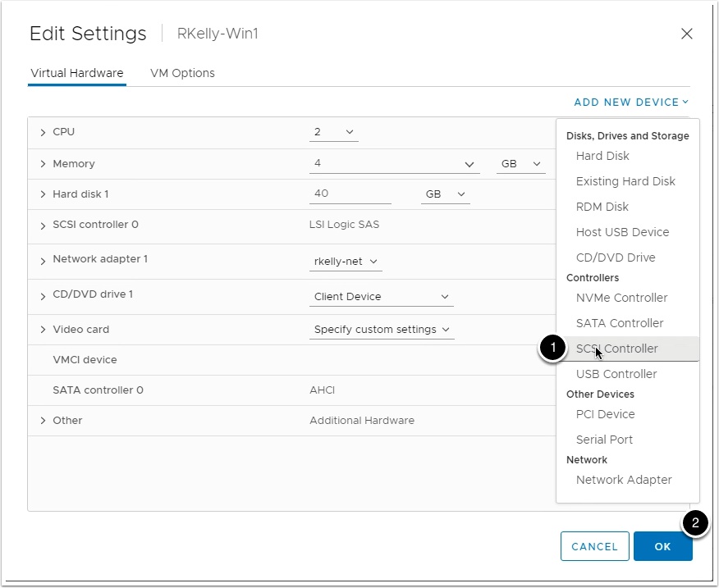
Task: Choose Existing Hard Disk menu item
Action: click(x=625, y=181)
